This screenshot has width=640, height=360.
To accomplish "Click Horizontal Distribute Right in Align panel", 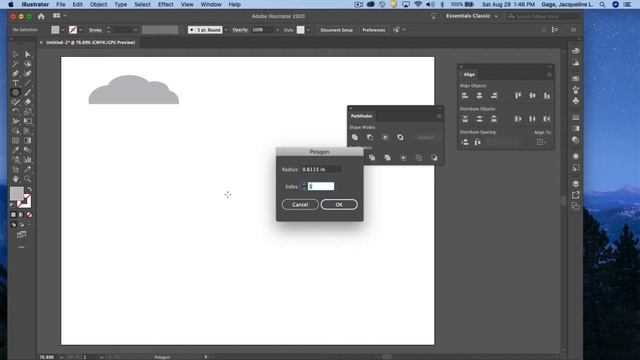I will click(547, 119).
